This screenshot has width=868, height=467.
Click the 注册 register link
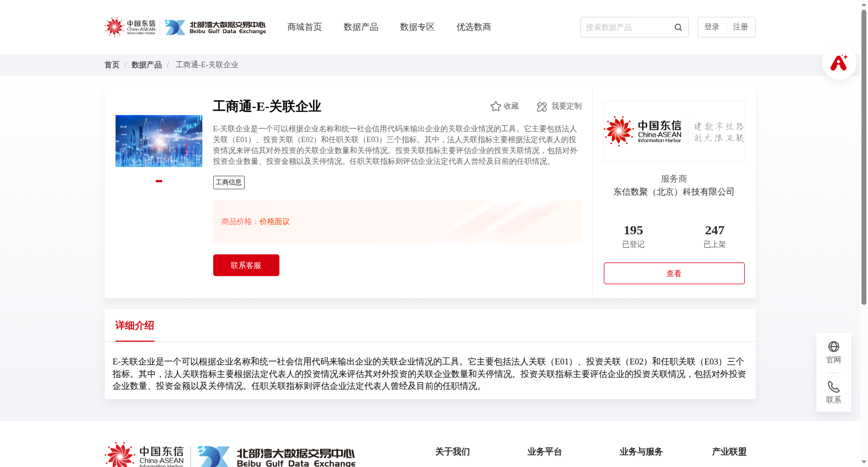741,27
